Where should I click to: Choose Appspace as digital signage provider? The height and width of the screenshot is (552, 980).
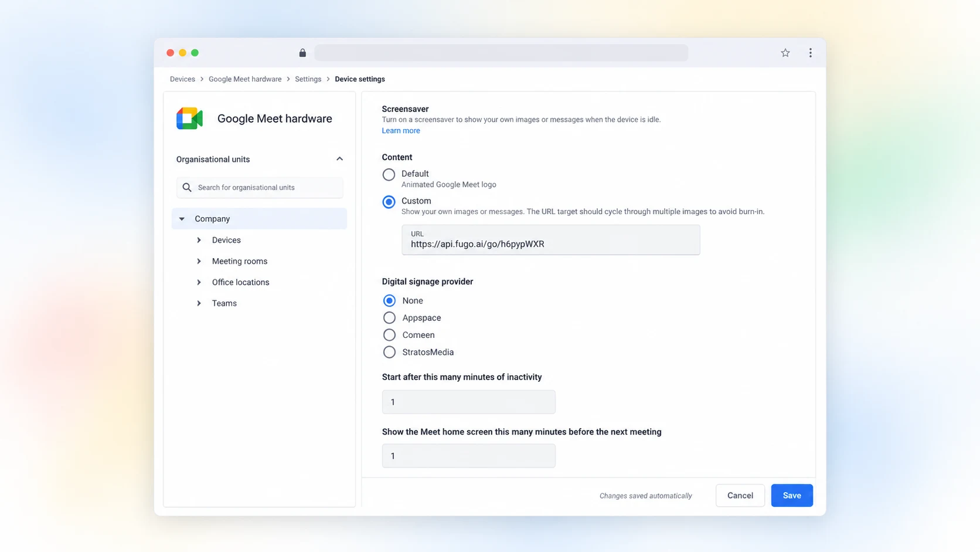(389, 318)
